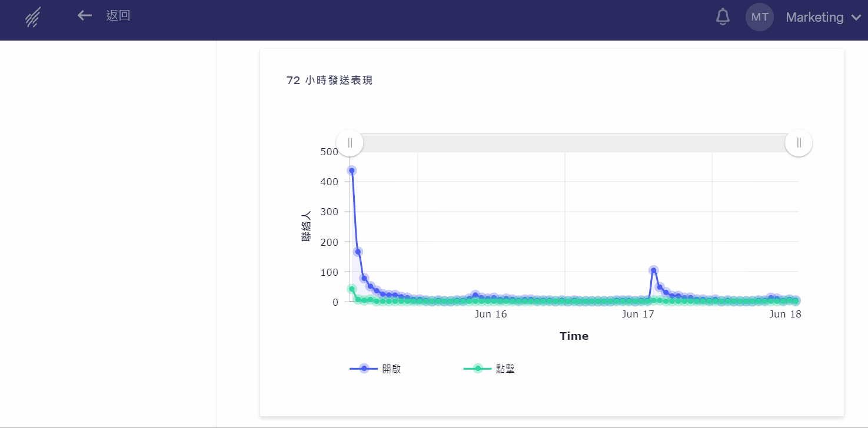Image resolution: width=868 pixels, height=428 pixels.
Task: Click the Time axis title
Action: coord(574,336)
